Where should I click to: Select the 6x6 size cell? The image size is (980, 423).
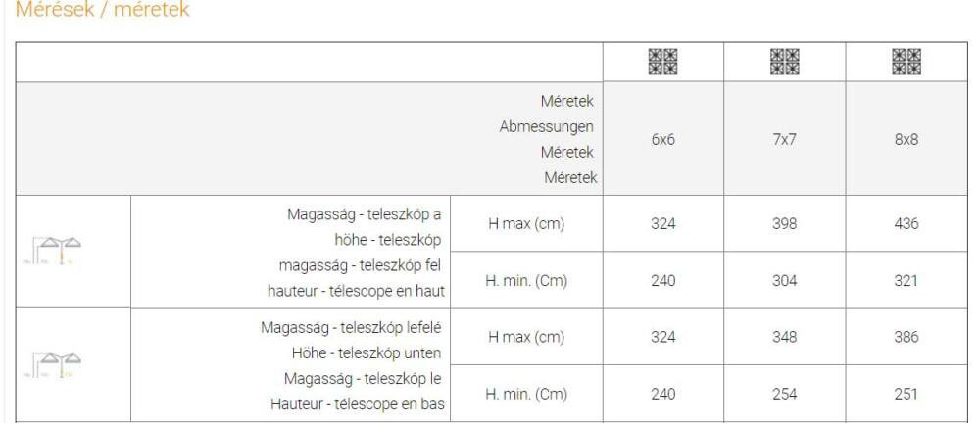pos(663,139)
